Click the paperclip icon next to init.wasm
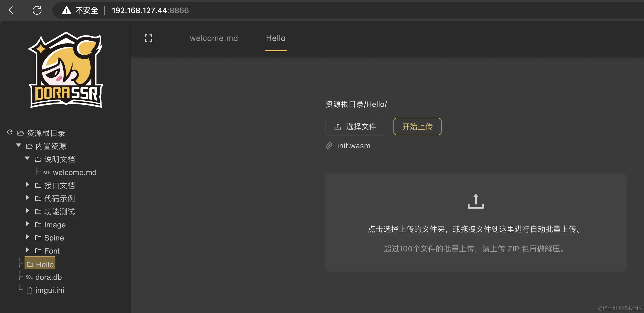Image resolution: width=644 pixels, height=313 pixels. [329, 146]
